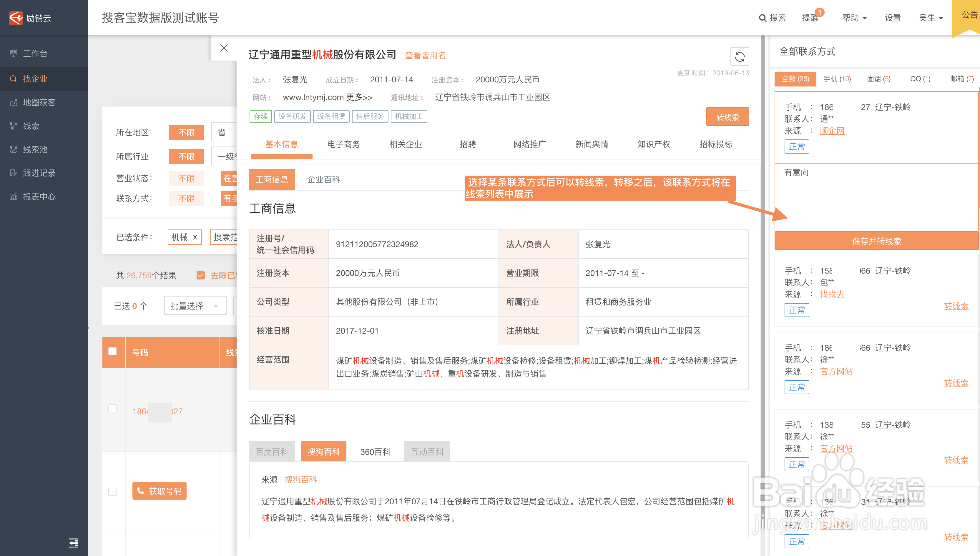Open the 吴生 user dropdown
Screen dimensions: 980x556
[931, 18]
